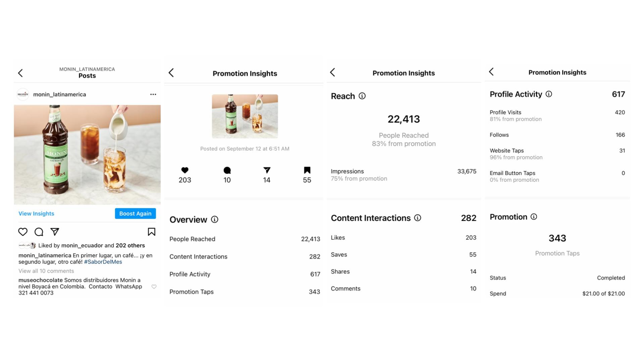Screen dimensions: 644x362
Task: Click the Likes row under Content Interactions
Action: [x=404, y=238]
